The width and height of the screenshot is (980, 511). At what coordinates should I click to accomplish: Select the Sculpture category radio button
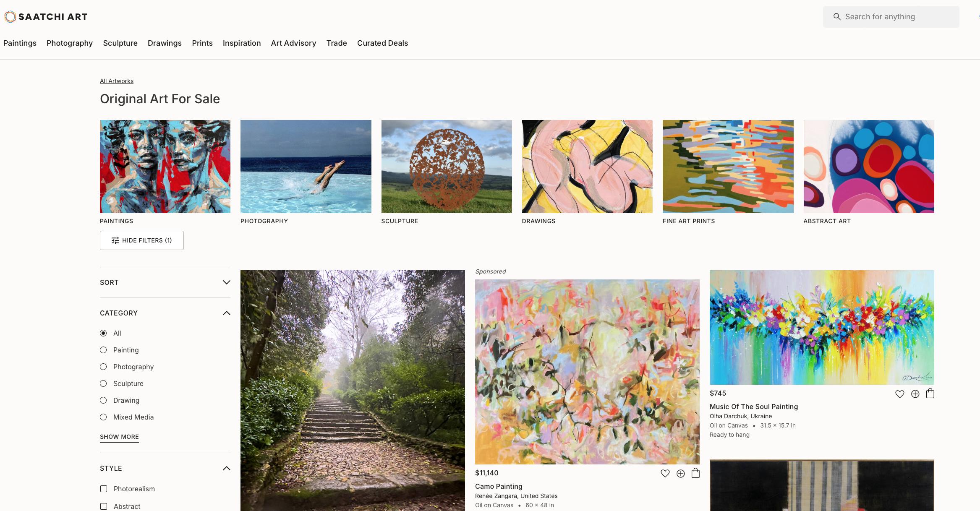pos(103,383)
